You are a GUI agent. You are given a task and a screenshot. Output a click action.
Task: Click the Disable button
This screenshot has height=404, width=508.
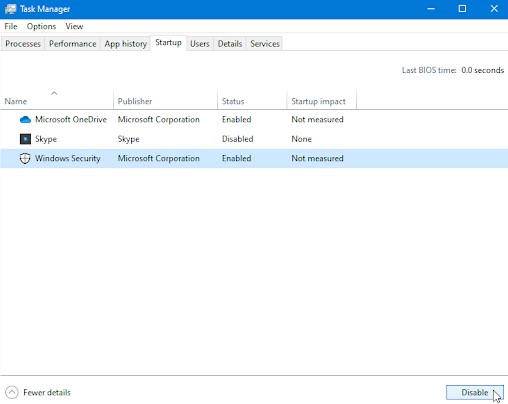point(475,392)
